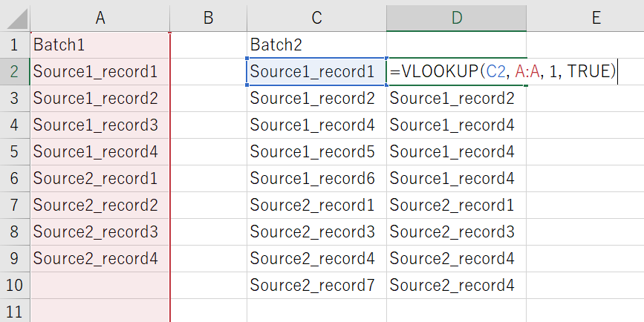The width and height of the screenshot is (644, 322).
Task: Select row 1 header
Action: click(15, 45)
